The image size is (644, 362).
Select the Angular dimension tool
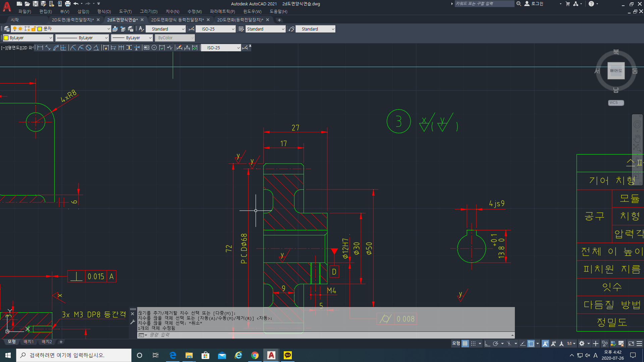point(96,48)
